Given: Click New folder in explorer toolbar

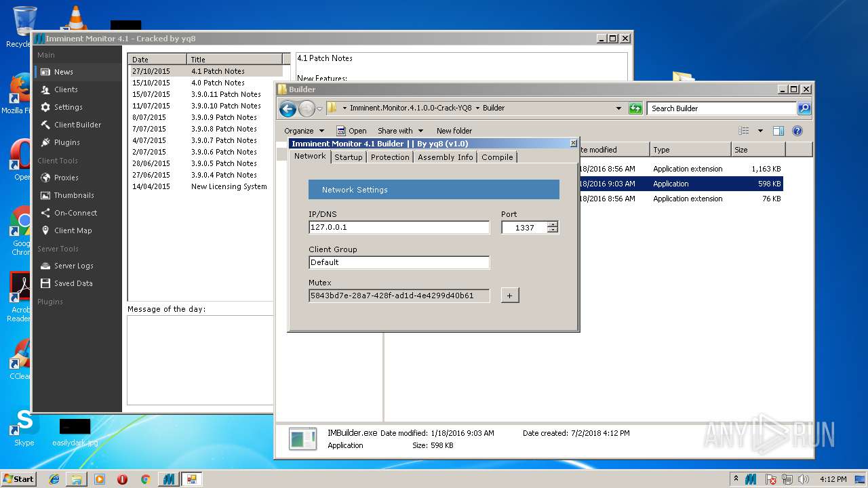Looking at the screenshot, I should click(454, 131).
